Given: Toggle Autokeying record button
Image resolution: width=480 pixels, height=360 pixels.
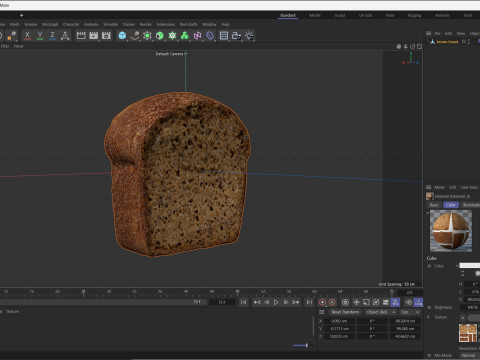Looking at the screenshot, I should click(332, 302).
